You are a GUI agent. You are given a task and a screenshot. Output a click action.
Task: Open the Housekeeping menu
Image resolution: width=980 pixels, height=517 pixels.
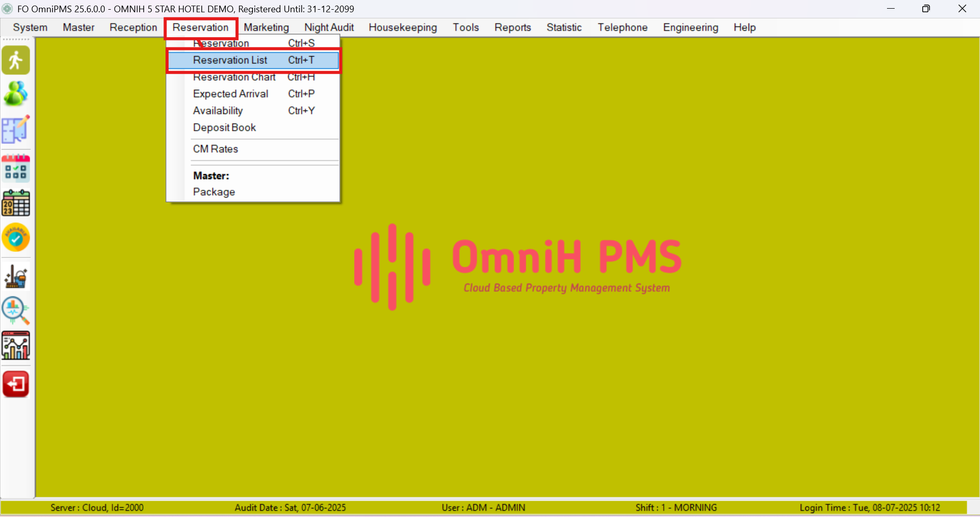(403, 28)
